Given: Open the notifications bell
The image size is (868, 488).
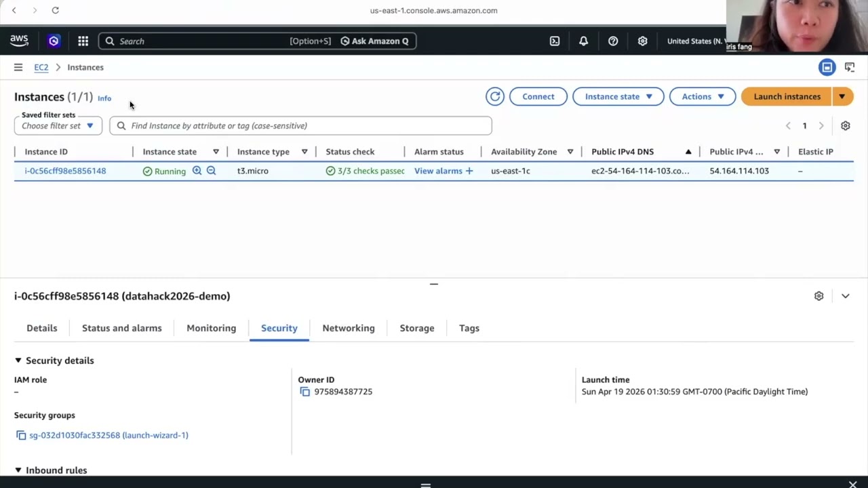Looking at the screenshot, I should [583, 41].
